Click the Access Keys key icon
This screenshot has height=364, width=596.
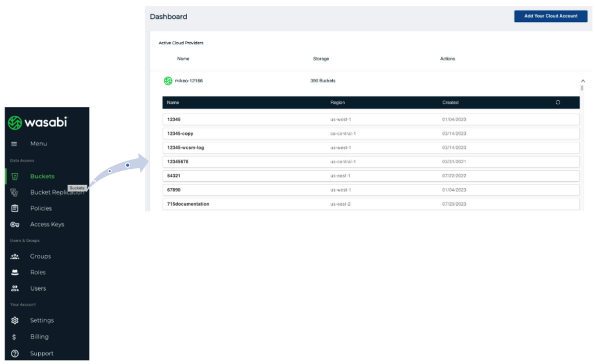click(15, 224)
